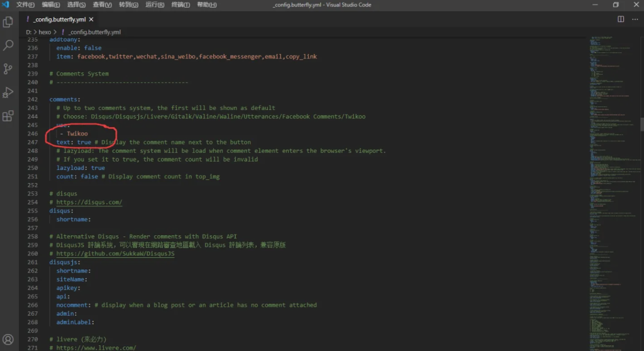Screen dimensions: 644x351
Task: Click the vertical scrollbar slider
Action: 641,124
